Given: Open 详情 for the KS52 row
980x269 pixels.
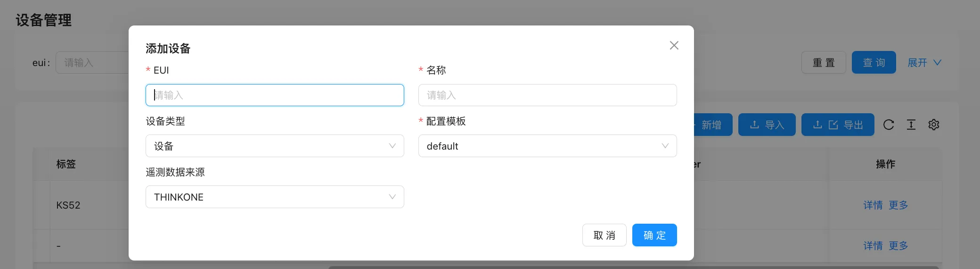Looking at the screenshot, I should (x=873, y=205).
